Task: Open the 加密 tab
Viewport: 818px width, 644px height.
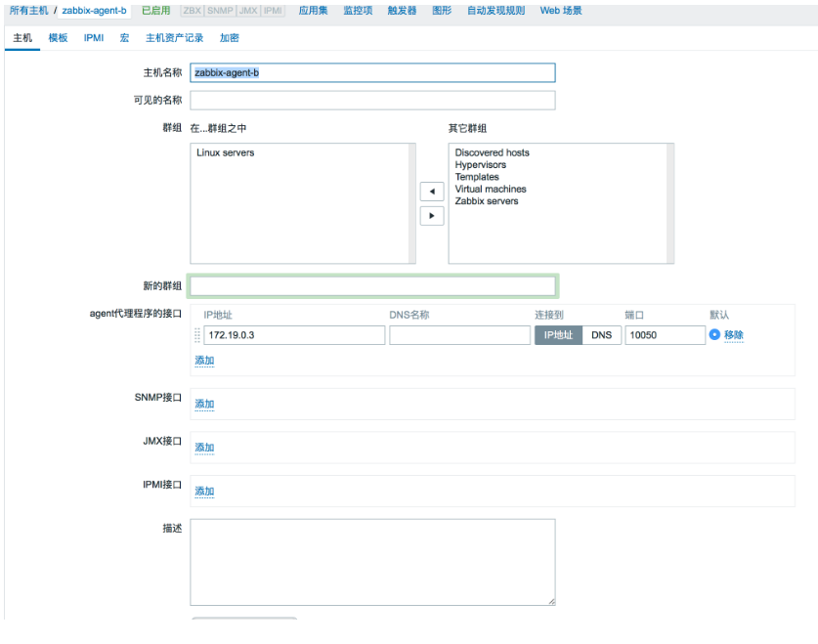Action: click(229, 38)
